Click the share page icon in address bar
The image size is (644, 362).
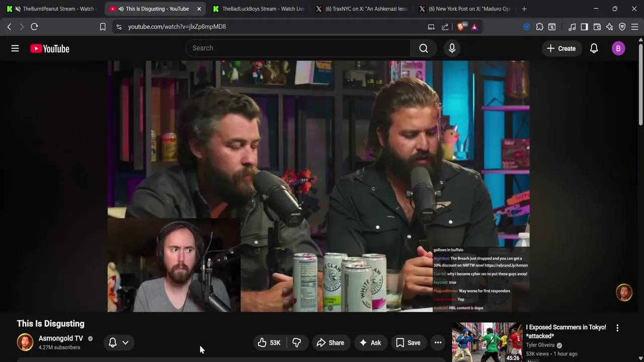pyautogui.click(x=445, y=27)
